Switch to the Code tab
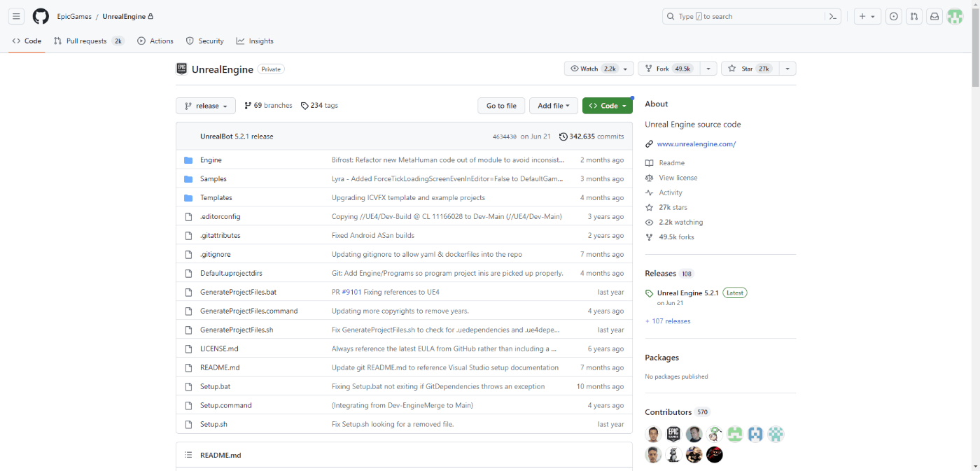This screenshot has width=980, height=471. pos(27,41)
